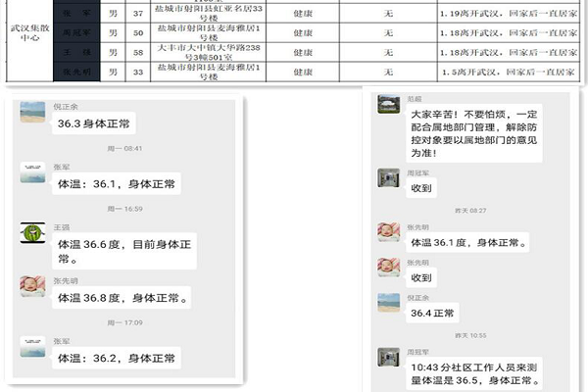588x392 pixels.
Task: Click the '10:43分社区工作人员' message bubble
Action: tap(477, 371)
